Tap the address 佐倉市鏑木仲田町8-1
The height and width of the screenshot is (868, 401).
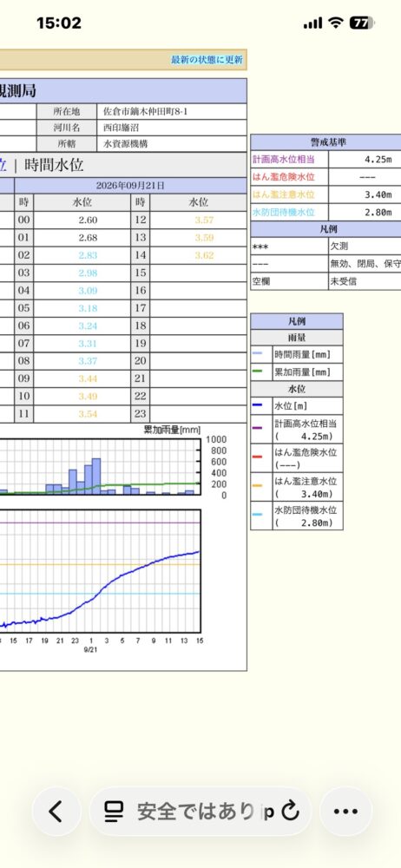pyautogui.click(x=146, y=112)
